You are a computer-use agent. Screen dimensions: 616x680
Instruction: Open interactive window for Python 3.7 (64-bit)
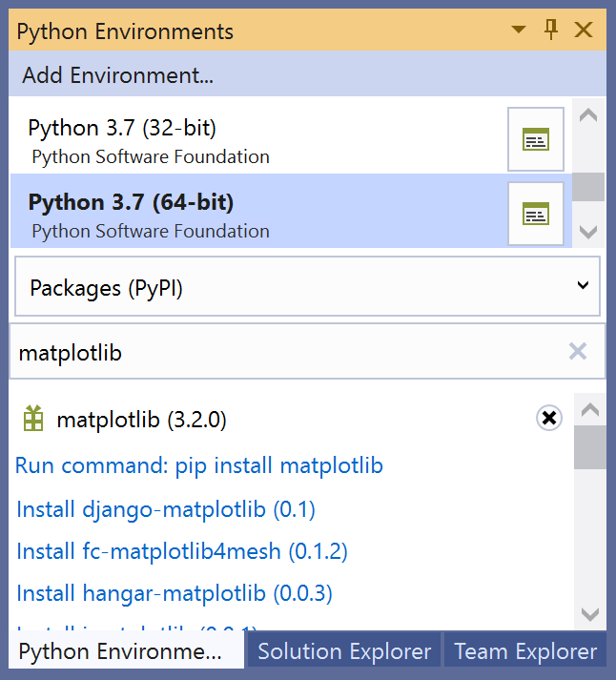[536, 214]
